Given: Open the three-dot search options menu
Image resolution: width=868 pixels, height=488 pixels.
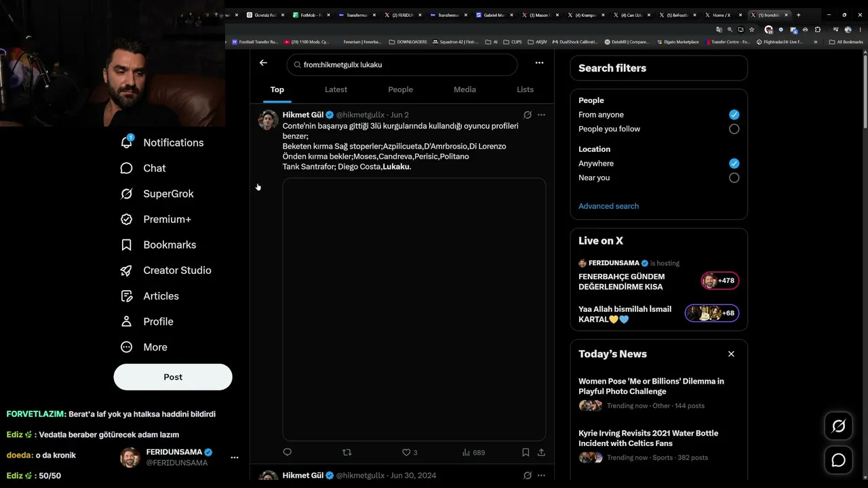Looking at the screenshot, I should click(539, 63).
